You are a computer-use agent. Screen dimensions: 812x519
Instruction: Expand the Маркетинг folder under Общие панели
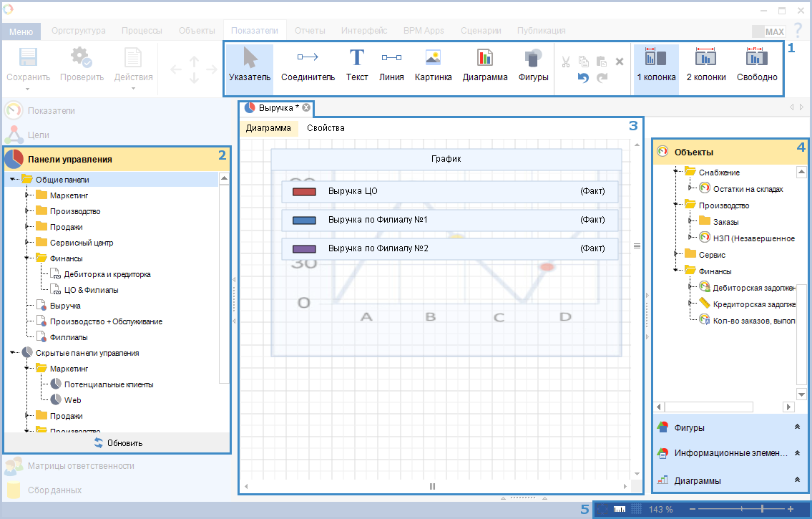28,195
